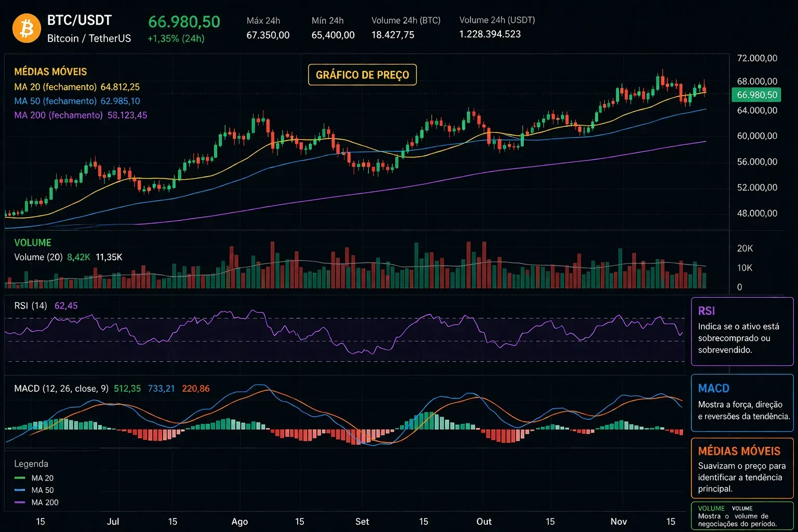The image size is (798, 532).
Task: Open the VOLUME explanation card
Action: pos(742,515)
